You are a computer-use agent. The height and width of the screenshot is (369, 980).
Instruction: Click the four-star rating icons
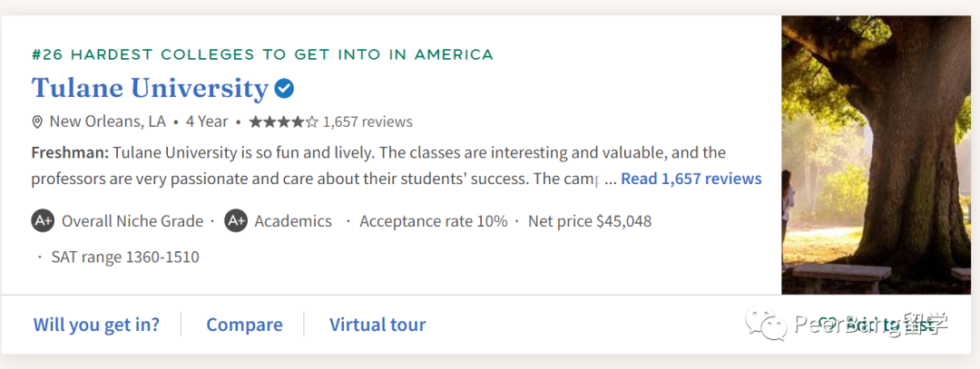pyautogui.click(x=284, y=121)
